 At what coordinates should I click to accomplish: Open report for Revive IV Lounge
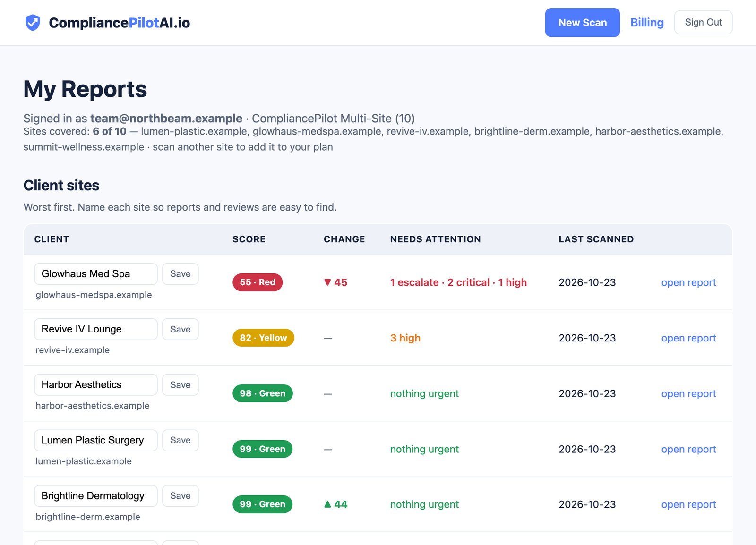(688, 338)
